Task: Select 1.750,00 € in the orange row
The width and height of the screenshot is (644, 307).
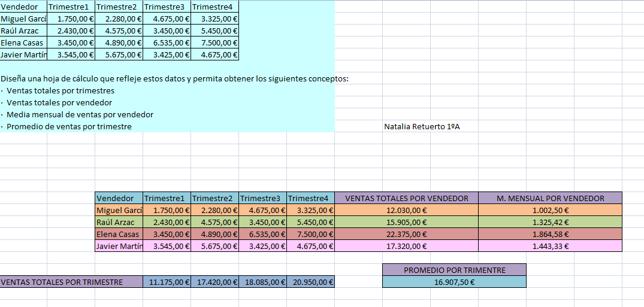Action: tap(167, 210)
